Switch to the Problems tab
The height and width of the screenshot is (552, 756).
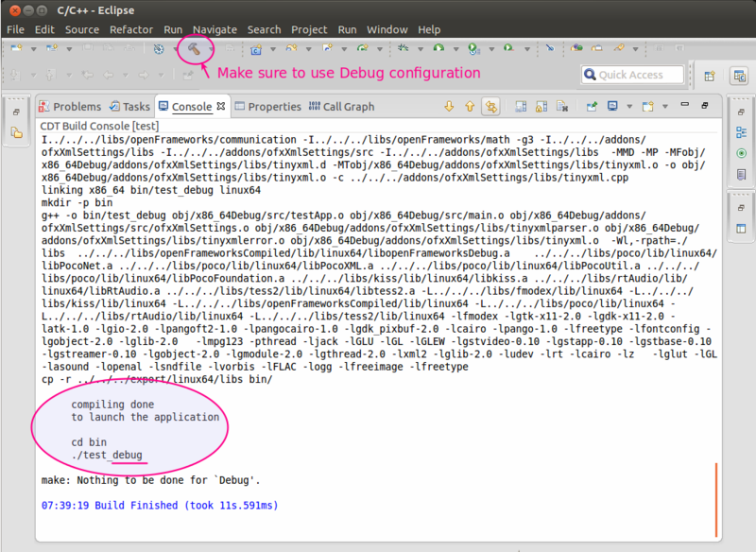[x=70, y=107]
